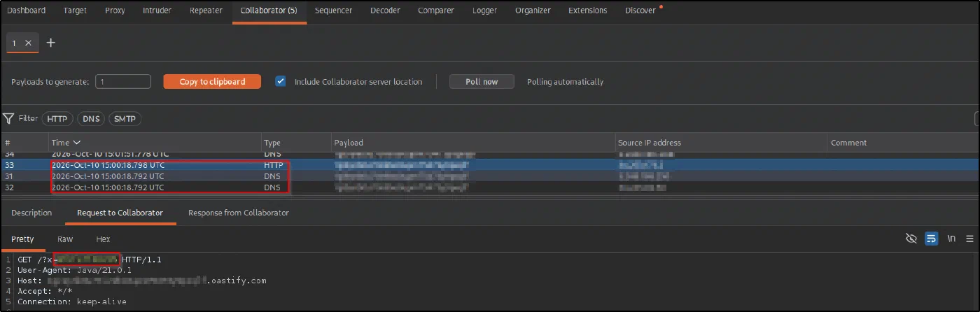Click the Poll now button

(482, 82)
